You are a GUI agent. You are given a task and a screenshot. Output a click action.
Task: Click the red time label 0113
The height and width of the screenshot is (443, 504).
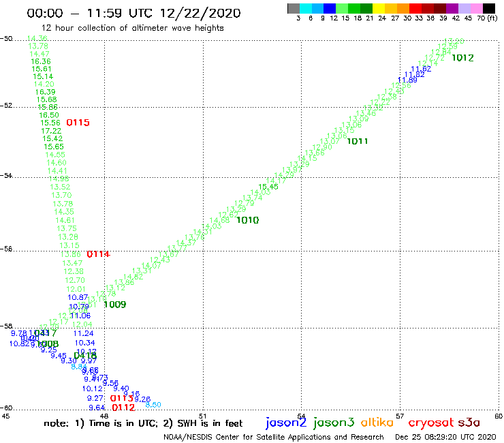pos(121,398)
